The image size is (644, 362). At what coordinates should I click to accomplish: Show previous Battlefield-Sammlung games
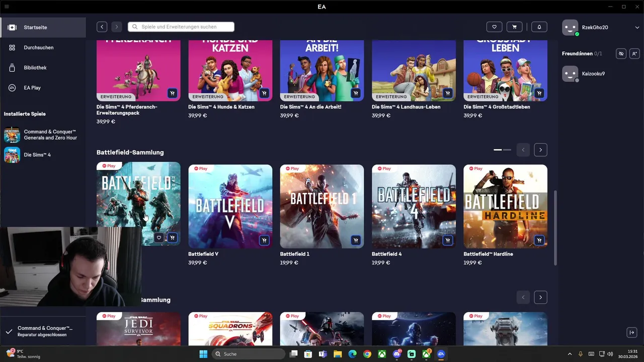tap(523, 150)
